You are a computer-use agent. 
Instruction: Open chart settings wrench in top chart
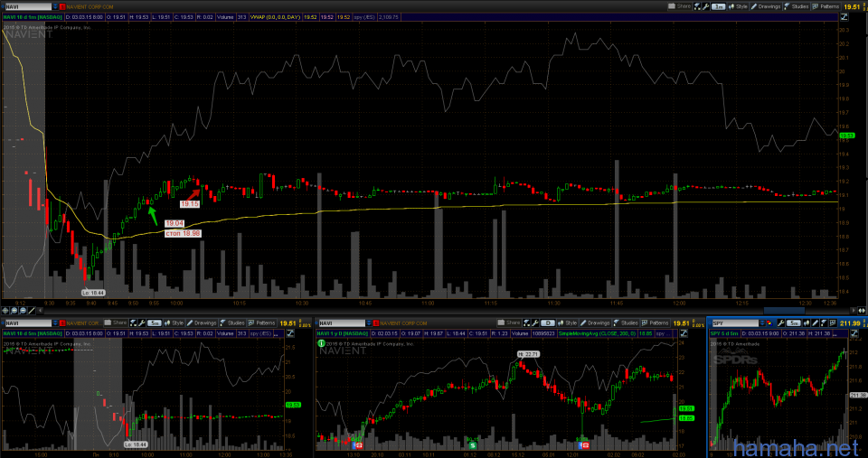click(705, 6)
